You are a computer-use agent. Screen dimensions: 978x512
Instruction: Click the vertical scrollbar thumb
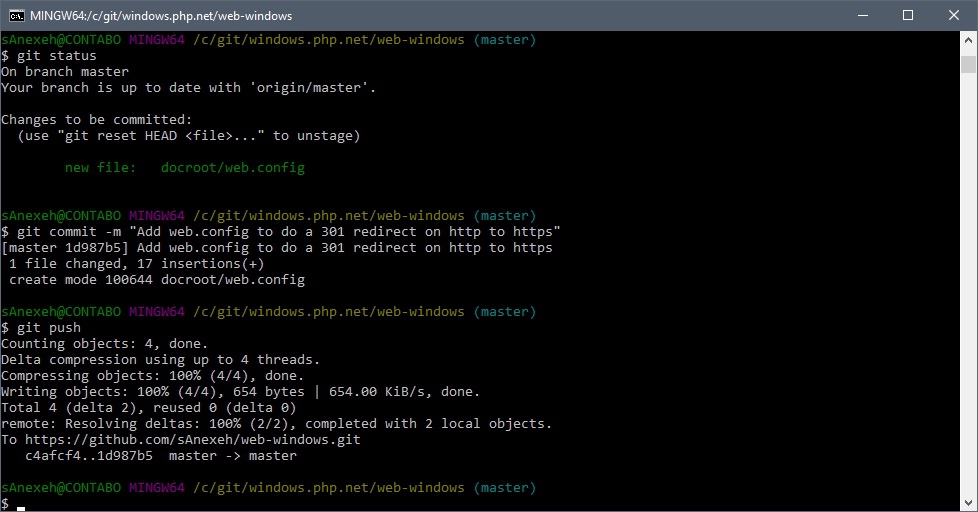click(968, 64)
